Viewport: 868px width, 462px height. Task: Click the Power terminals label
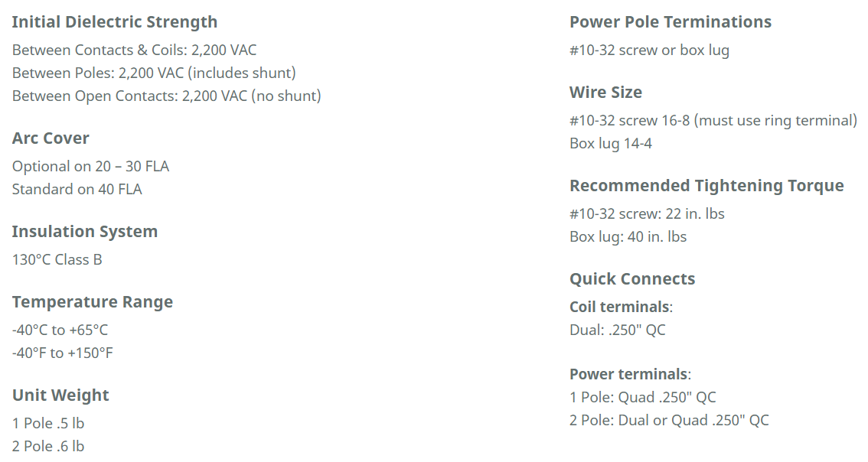click(628, 374)
